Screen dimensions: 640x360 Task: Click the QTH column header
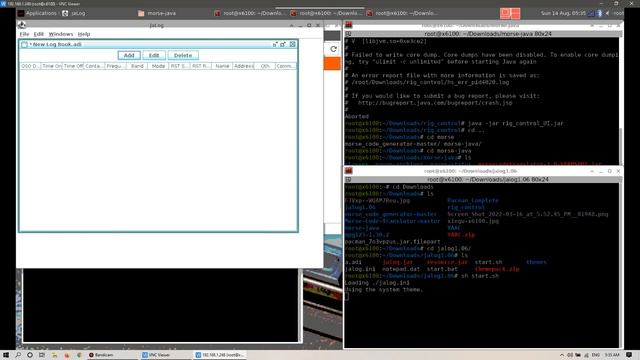264,66
